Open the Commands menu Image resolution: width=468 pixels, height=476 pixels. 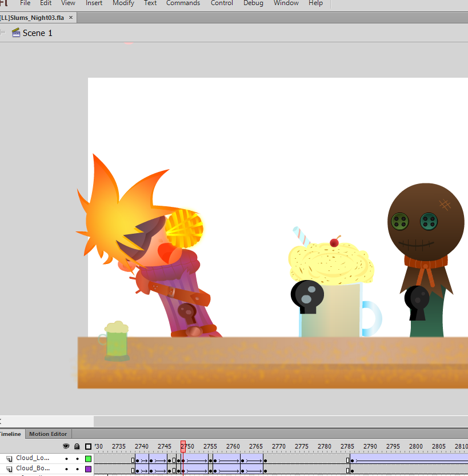coord(183,3)
